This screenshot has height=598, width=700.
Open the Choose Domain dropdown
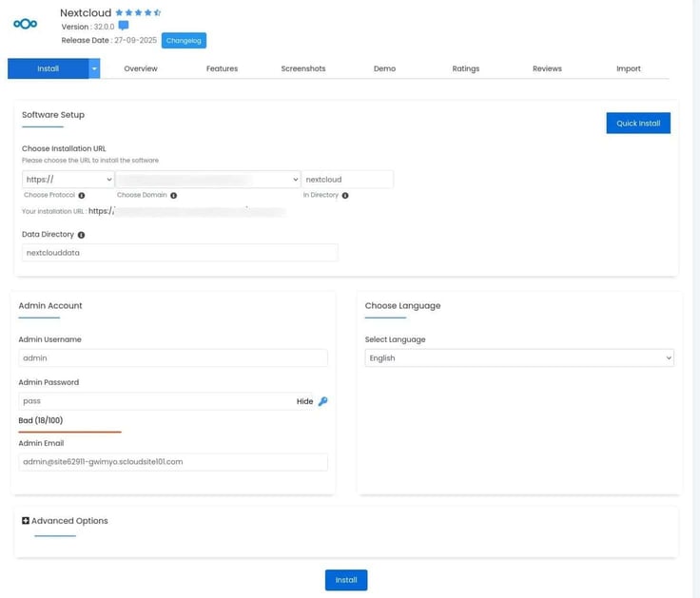[207, 180]
